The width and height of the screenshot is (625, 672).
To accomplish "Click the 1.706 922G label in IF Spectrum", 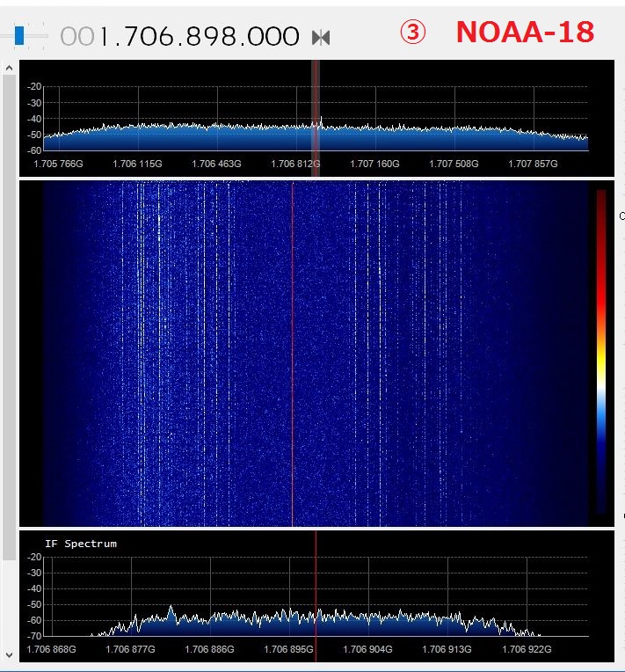I will click(x=527, y=649).
